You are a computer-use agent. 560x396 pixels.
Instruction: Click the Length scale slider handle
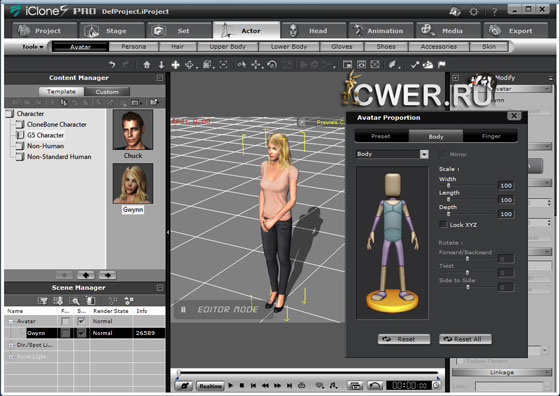coord(449,200)
